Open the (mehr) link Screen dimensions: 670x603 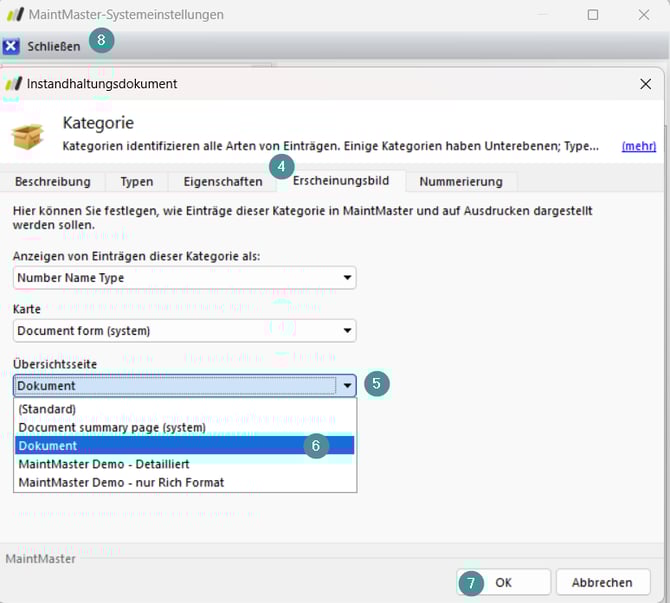638,145
